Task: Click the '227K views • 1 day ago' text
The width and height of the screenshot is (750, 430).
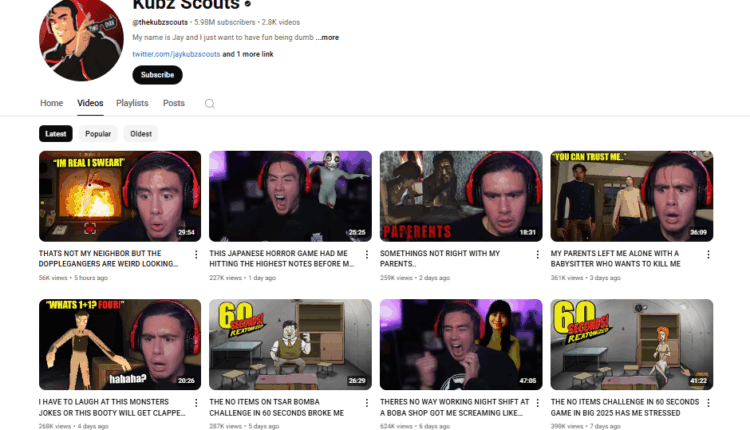Action: [243, 278]
